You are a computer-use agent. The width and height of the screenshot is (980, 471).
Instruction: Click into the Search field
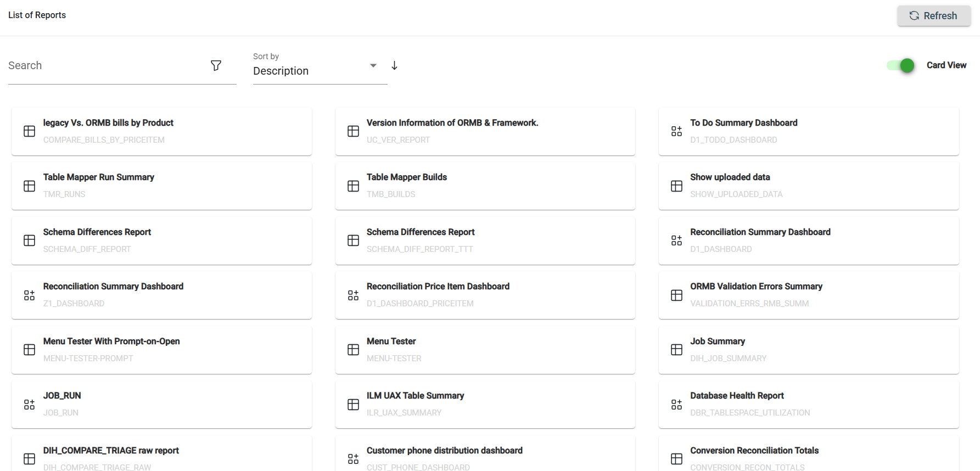104,66
